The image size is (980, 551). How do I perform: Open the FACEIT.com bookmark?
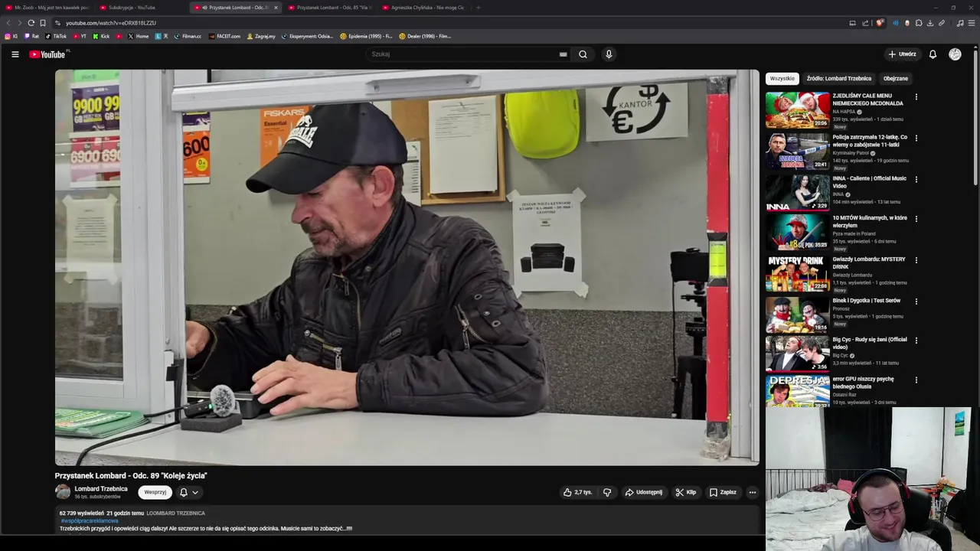click(x=224, y=36)
